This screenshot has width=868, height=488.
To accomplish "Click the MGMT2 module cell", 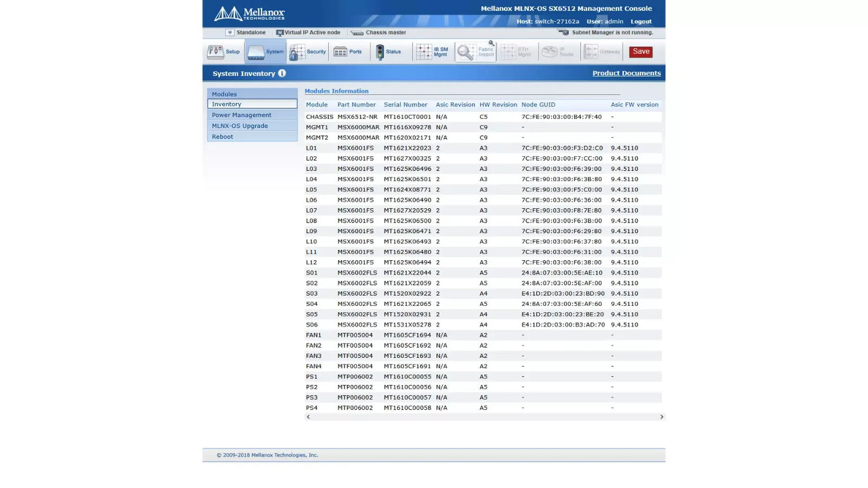I will pos(317,138).
